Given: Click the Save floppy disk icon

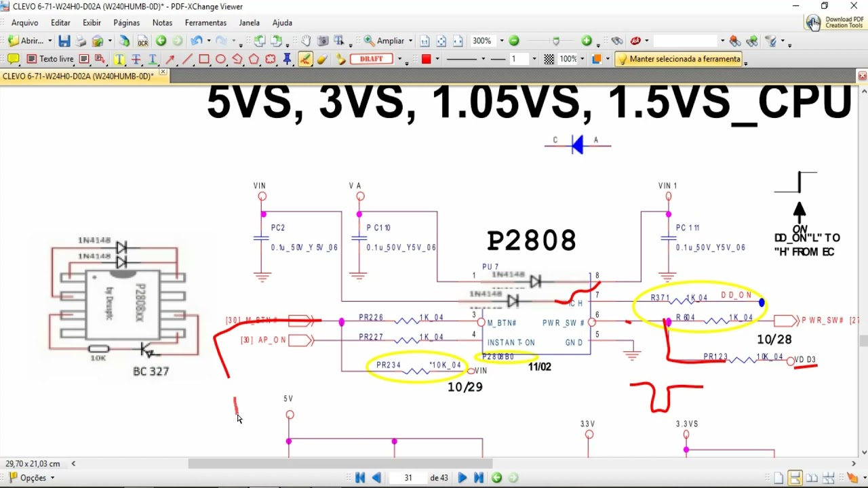Looking at the screenshot, I should pyautogui.click(x=64, y=41).
